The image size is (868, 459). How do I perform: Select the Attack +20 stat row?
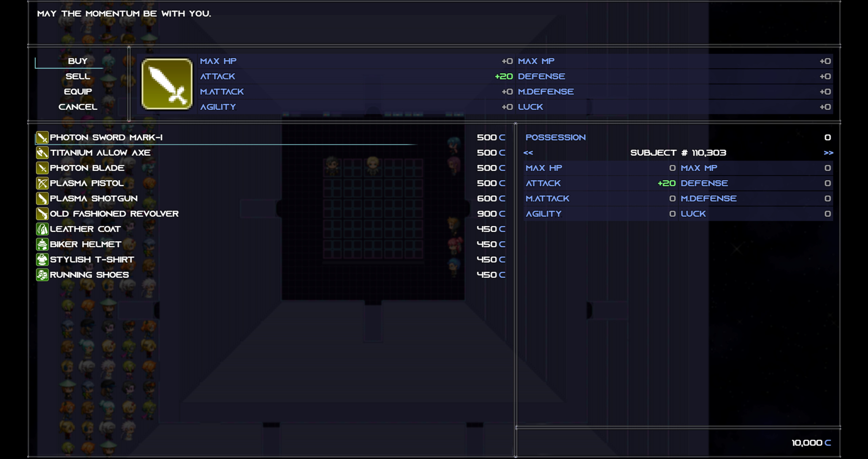click(577, 183)
